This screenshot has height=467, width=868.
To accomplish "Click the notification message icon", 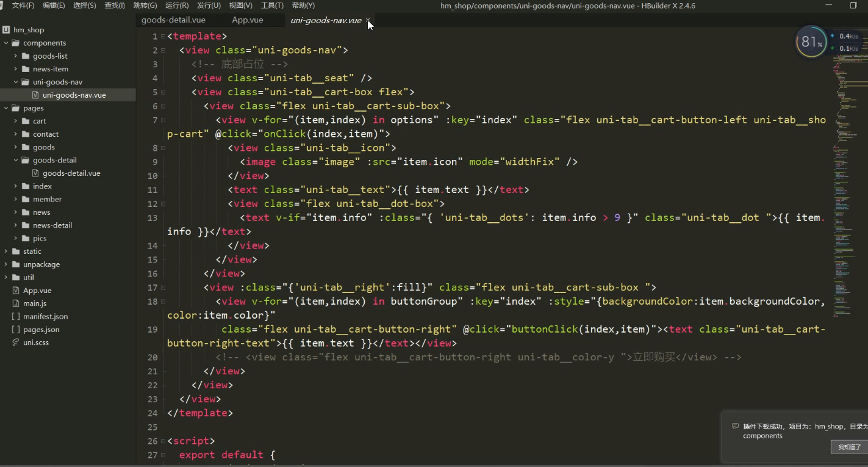I will coord(735,427).
